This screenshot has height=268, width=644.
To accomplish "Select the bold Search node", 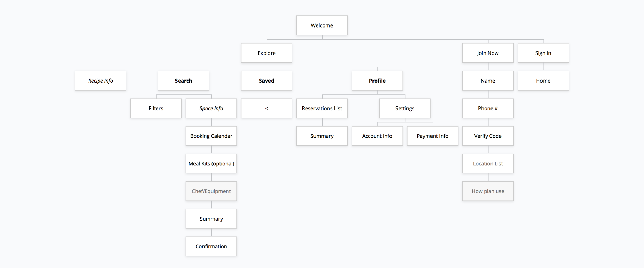I will (x=183, y=81).
